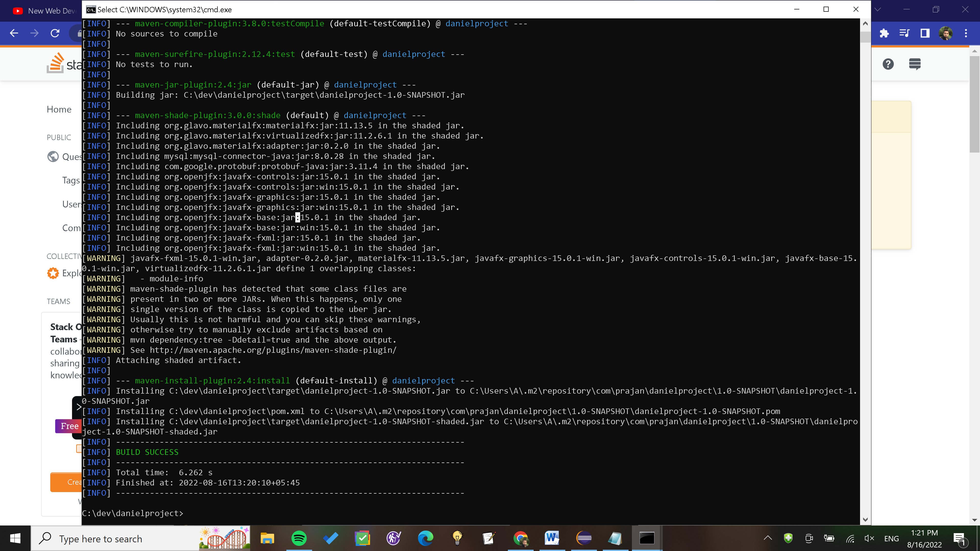Viewport: 980px width, 551px height.
Task: Toggle muted speaker volume icon
Action: (869, 538)
